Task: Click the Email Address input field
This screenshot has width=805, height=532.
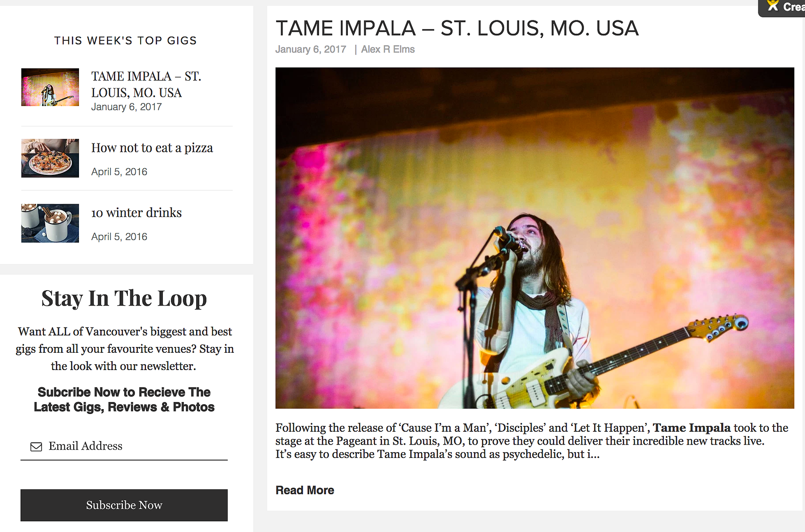Action: point(124,446)
